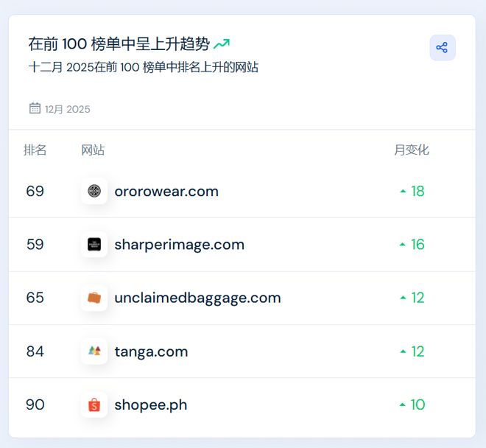
Task: Click the change value 12 for tanga.com
Action: point(418,351)
